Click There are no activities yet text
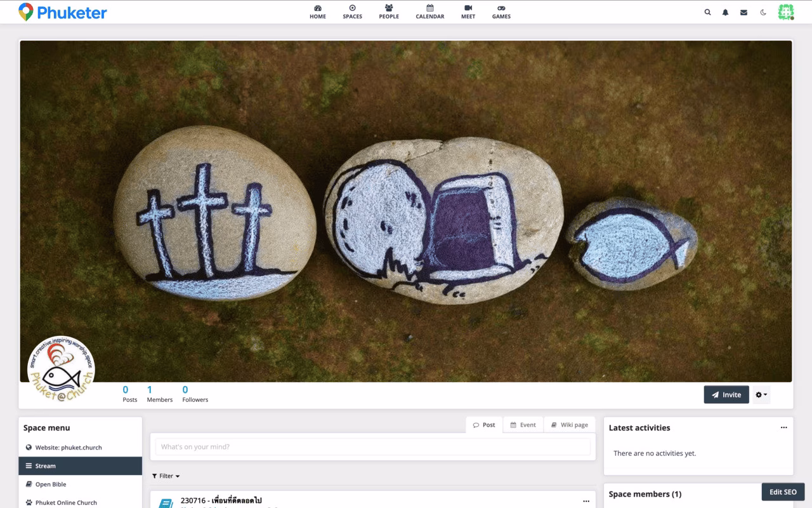Image resolution: width=812 pixels, height=508 pixels. point(655,453)
